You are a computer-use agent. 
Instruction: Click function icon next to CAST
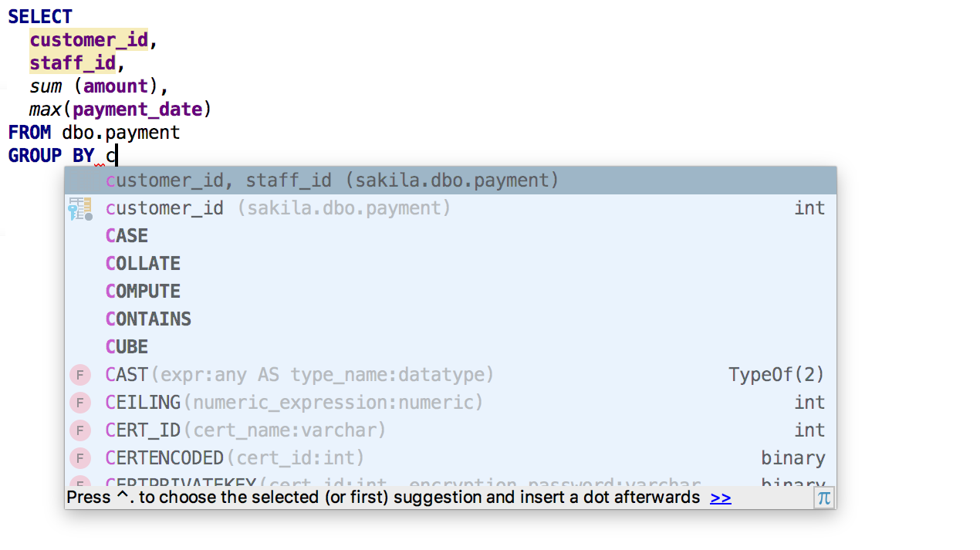click(x=80, y=376)
